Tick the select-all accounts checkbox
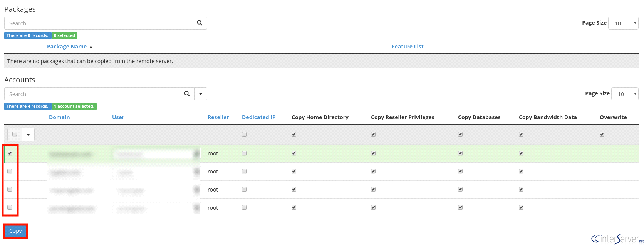This screenshot has height=245, width=644. pyautogui.click(x=15, y=134)
